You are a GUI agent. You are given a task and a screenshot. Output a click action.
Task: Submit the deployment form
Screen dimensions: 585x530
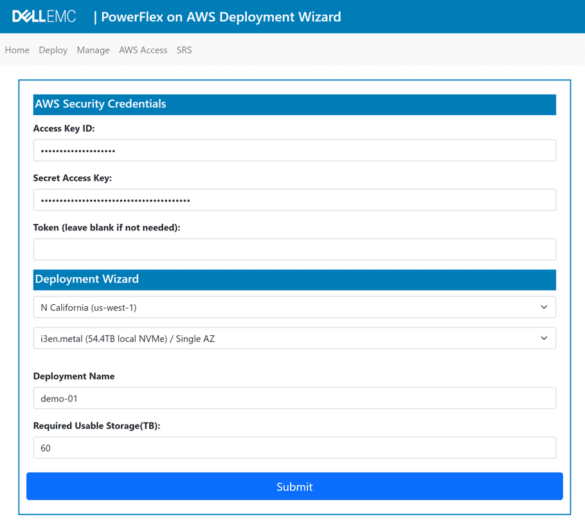(294, 486)
